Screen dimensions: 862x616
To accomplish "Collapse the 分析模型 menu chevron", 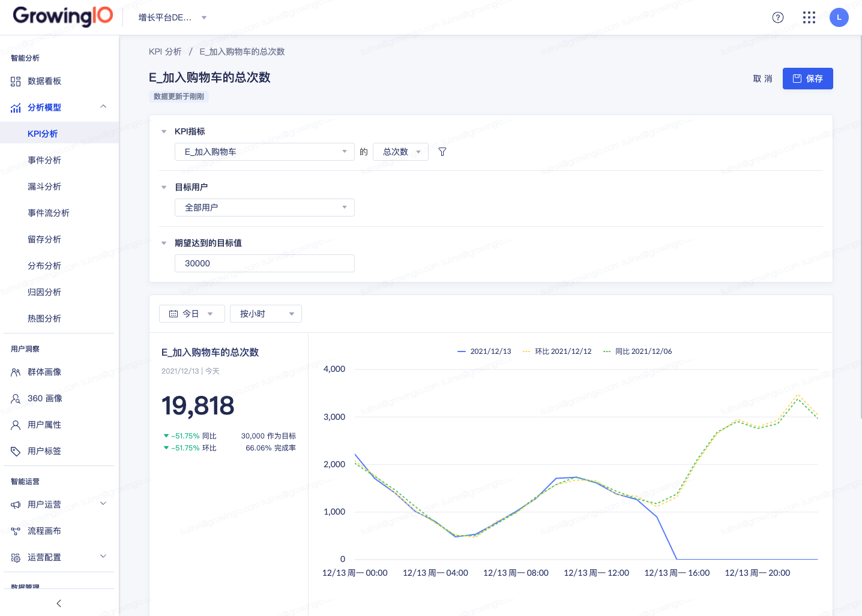I will pos(103,107).
